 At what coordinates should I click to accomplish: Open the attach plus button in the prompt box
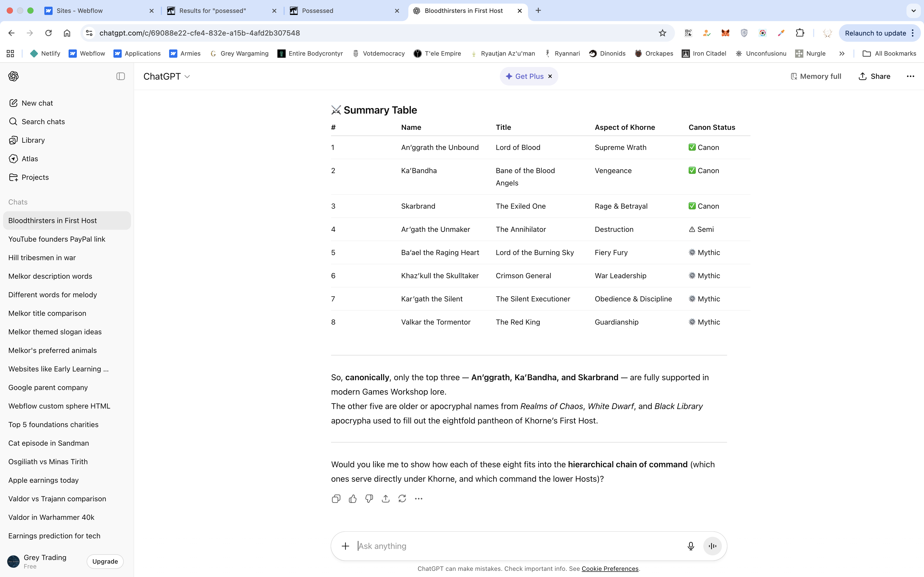(x=345, y=546)
